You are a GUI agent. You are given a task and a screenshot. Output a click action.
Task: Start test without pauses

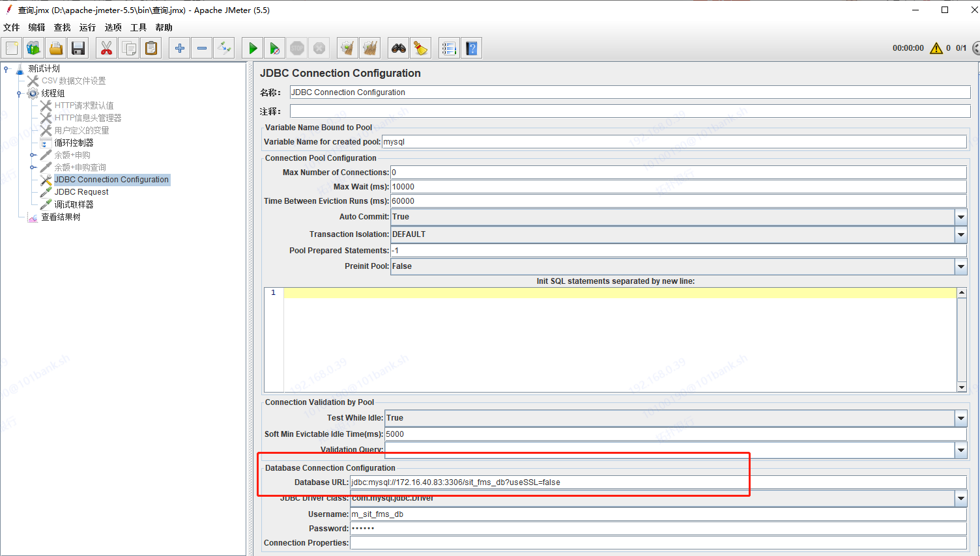274,48
